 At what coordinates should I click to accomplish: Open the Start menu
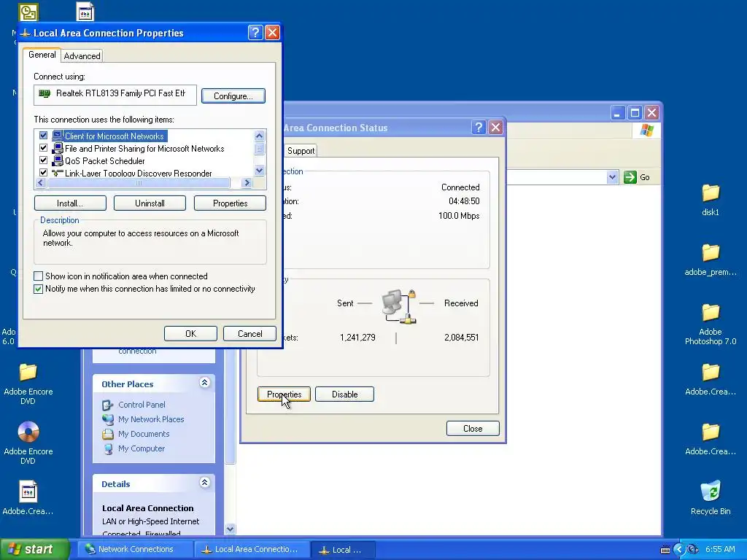pos(35,550)
